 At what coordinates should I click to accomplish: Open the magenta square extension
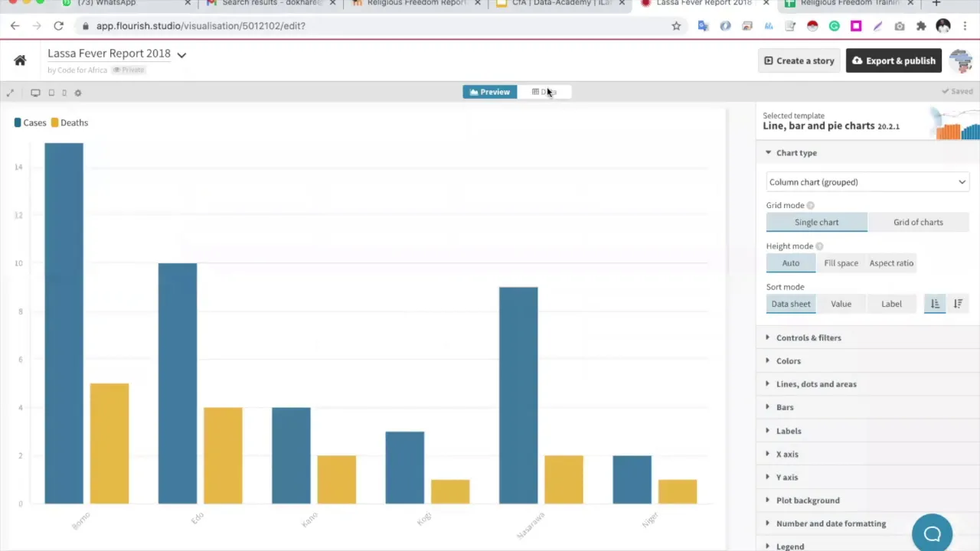(856, 26)
